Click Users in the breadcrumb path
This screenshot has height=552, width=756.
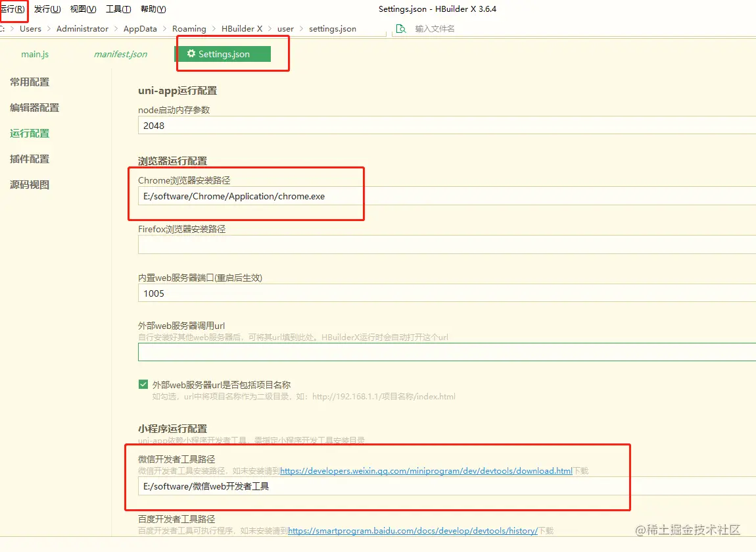[30, 28]
